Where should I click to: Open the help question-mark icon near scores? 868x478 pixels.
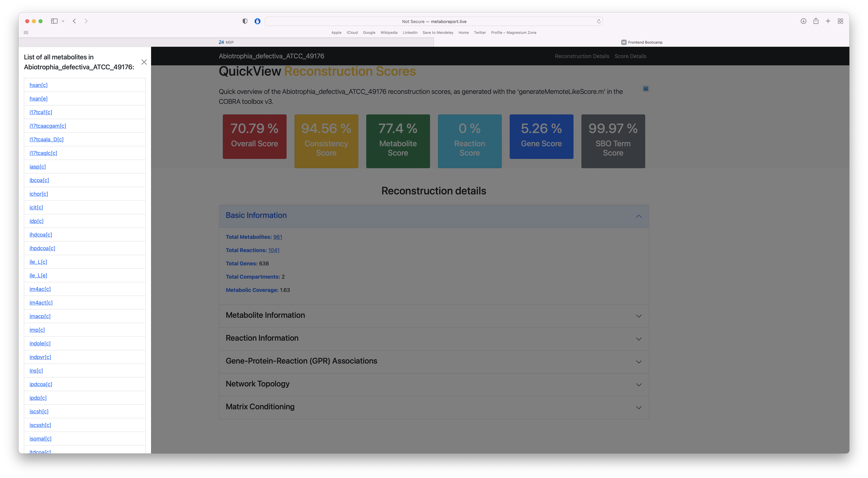pyautogui.click(x=646, y=89)
